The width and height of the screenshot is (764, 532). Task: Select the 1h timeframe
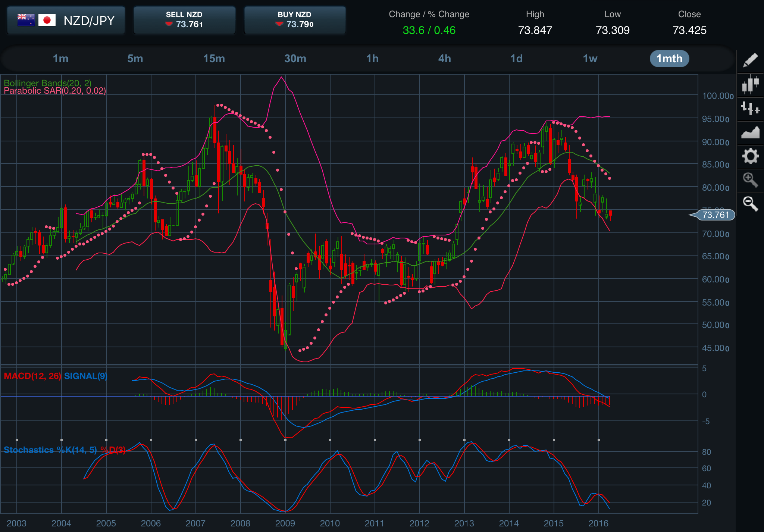click(372, 59)
